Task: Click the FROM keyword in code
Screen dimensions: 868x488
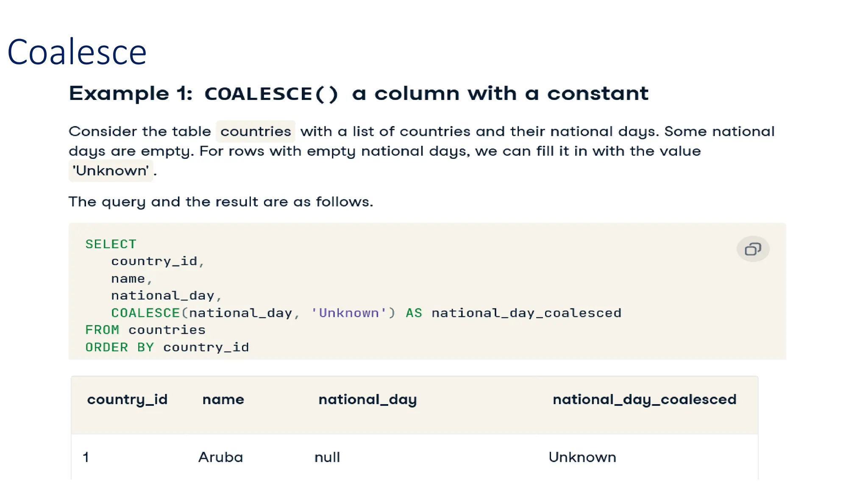Action: tap(102, 330)
